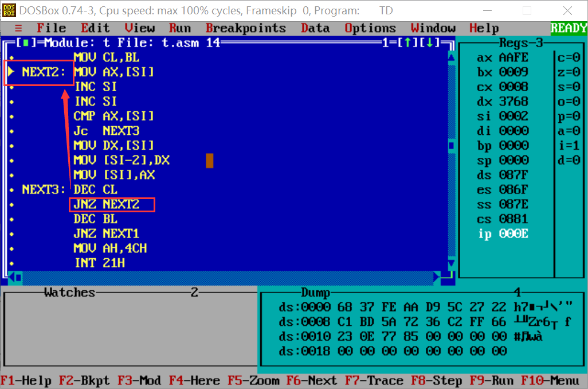Image resolution: width=588 pixels, height=389 pixels.
Task: Click F7-Trace to trace into
Action: pyautogui.click(x=374, y=381)
